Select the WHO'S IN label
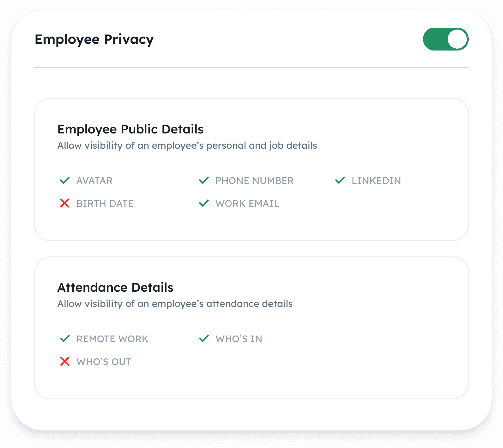 pos(239,339)
